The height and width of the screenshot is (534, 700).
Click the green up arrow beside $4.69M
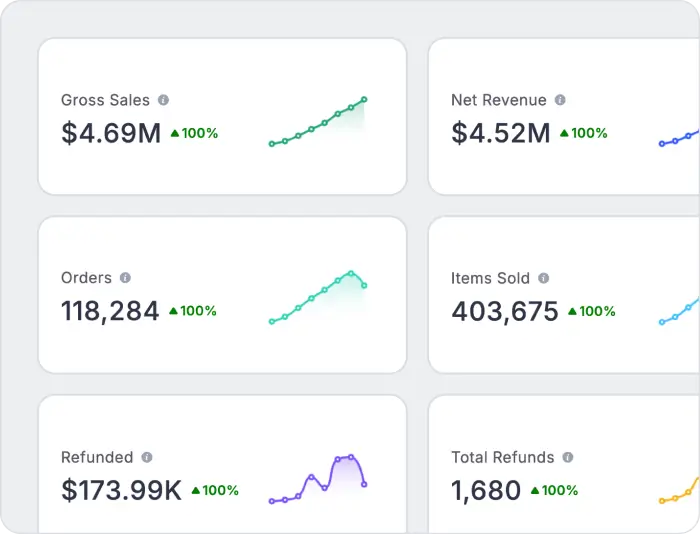click(175, 133)
